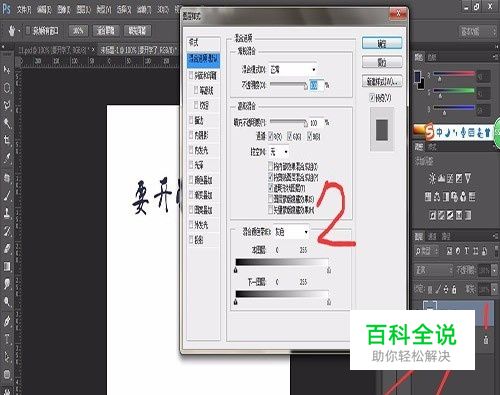
Task: Toggle scroll all windows checkbox in options bar
Action: tap(28, 31)
